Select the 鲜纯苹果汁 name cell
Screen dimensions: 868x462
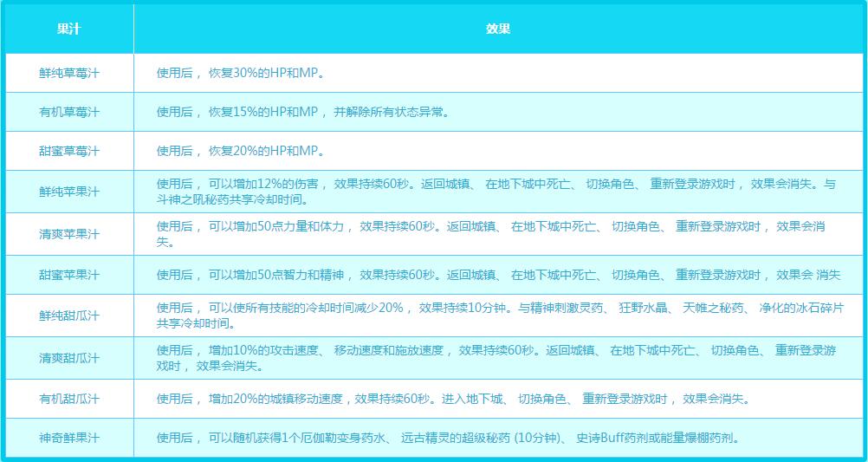point(69,192)
